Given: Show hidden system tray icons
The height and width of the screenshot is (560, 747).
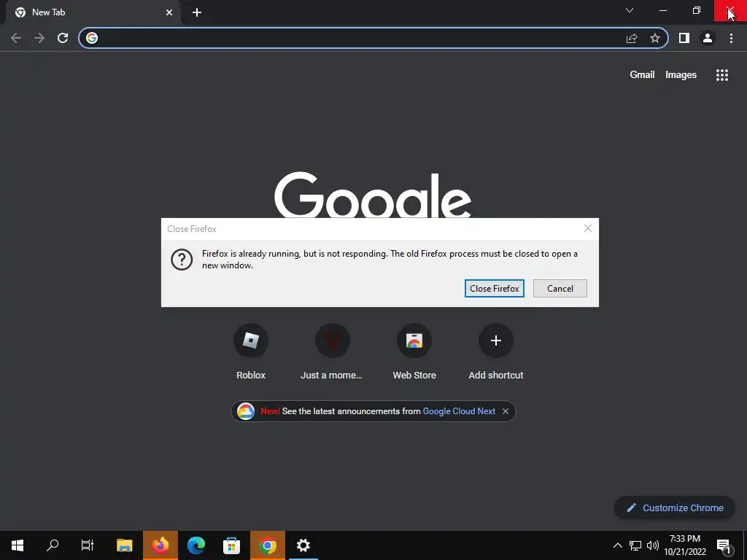Looking at the screenshot, I should pos(617,545).
